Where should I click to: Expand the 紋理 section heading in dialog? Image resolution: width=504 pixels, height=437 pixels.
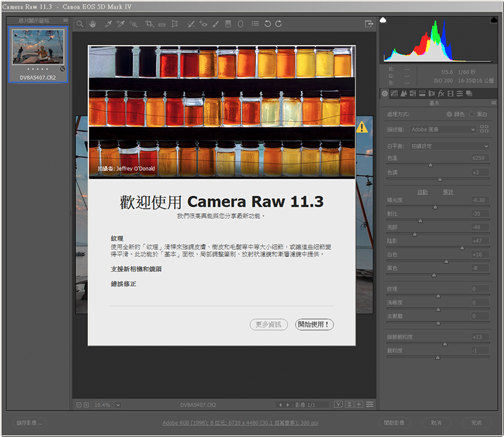click(117, 238)
